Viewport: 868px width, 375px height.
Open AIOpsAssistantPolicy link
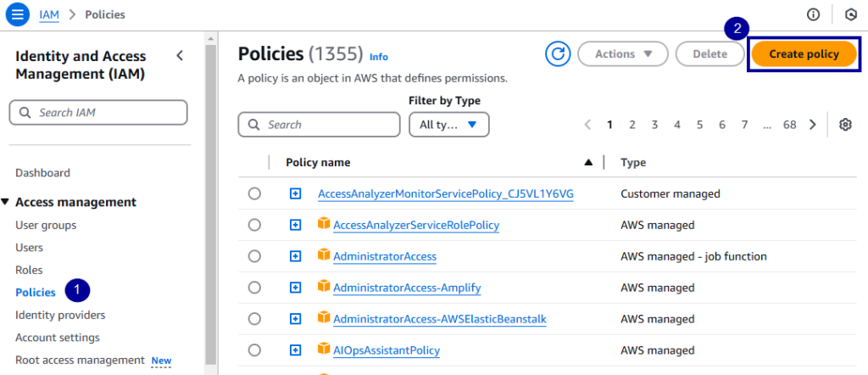coord(387,350)
